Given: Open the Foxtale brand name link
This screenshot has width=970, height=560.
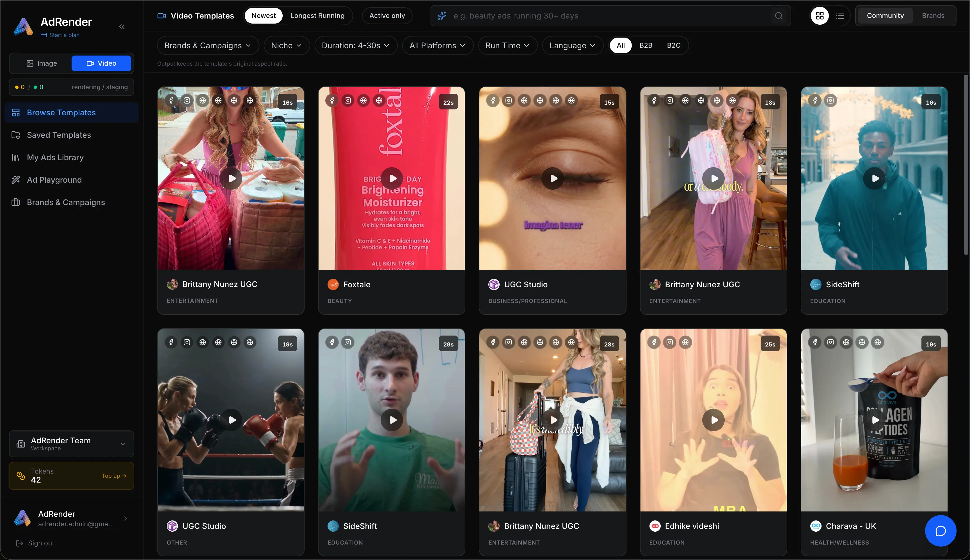Looking at the screenshot, I should coord(357,284).
